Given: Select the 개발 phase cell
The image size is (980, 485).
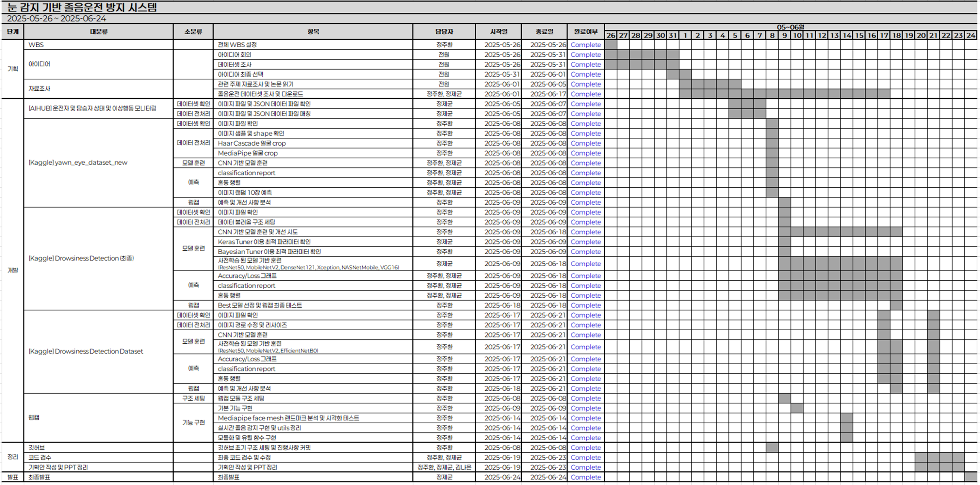Looking at the screenshot, I should 12,270.
